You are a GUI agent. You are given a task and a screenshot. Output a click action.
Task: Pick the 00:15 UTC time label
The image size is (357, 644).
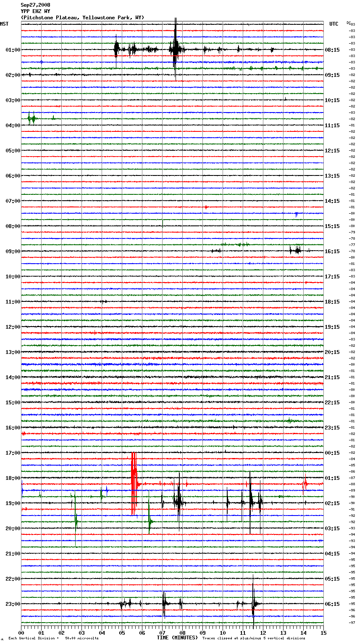point(332,453)
